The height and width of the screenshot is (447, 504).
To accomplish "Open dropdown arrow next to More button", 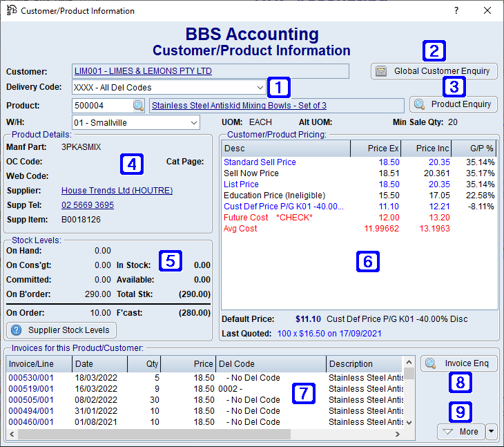I will pyautogui.click(x=491, y=431).
